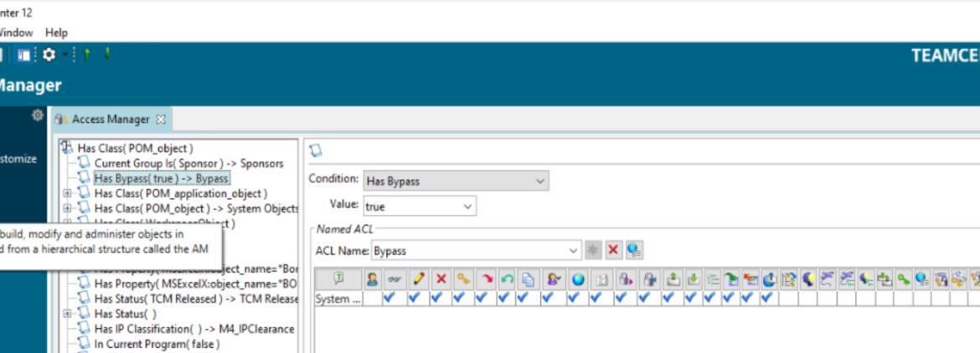This screenshot has height=353, width=980.
Task: Uncheck System row Copy column checkbox
Action: point(524,299)
